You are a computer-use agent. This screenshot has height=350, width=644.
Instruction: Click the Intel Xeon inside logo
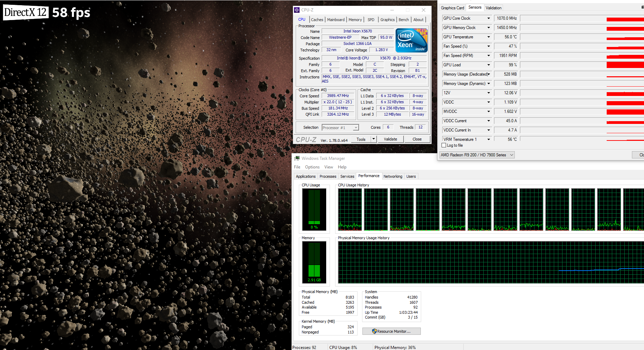click(411, 40)
